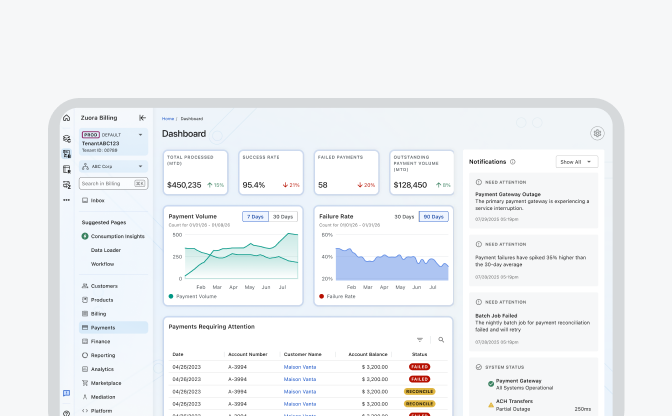Click the search icon above the payments table

tap(441, 340)
